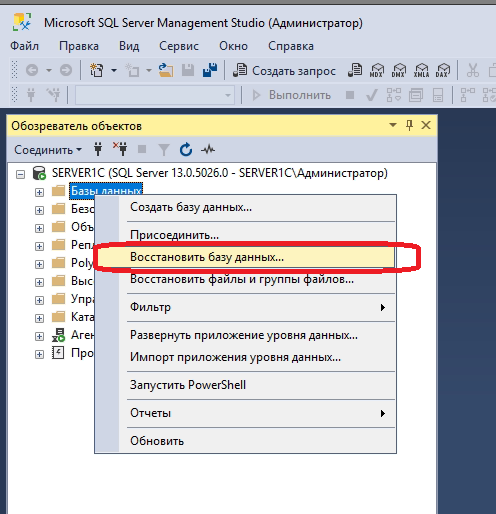Open the Соединить dropdown
This screenshot has width=496, height=514.
point(48,150)
